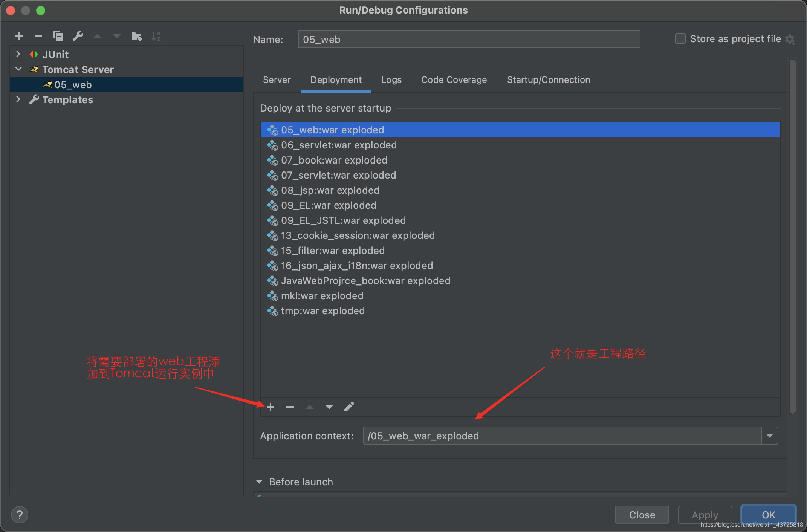This screenshot has height=532, width=807.
Task: Expand Before launch section
Action: 264,481
